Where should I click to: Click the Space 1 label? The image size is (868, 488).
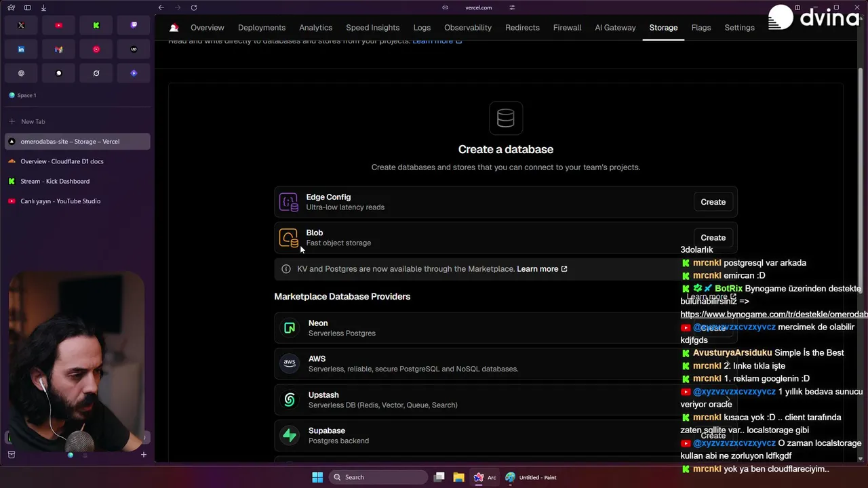point(26,96)
